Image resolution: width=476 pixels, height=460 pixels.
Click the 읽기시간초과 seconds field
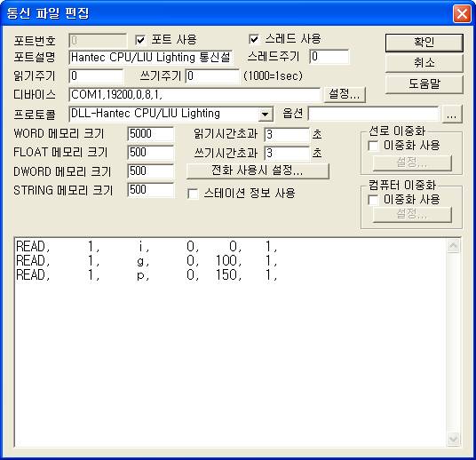pos(287,134)
